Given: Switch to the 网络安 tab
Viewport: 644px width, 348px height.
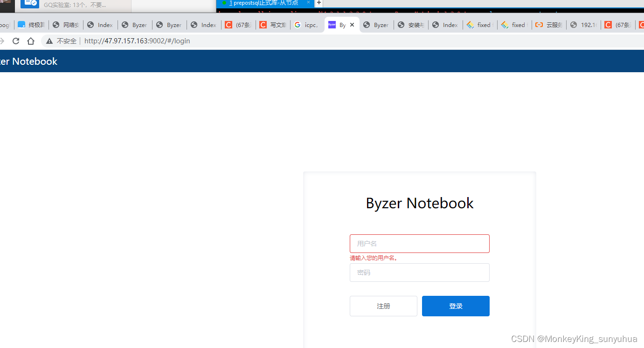Looking at the screenshot, I should 66,25.
